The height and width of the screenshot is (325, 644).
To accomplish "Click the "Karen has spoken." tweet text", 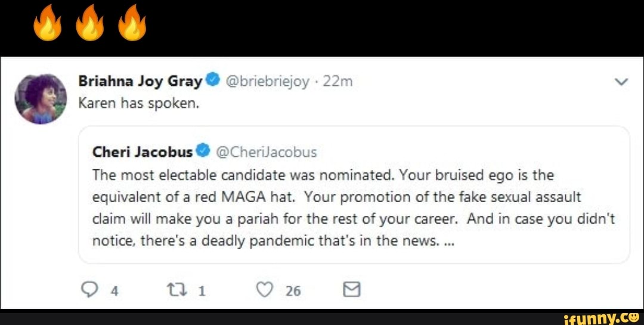I will coord(138,103).
